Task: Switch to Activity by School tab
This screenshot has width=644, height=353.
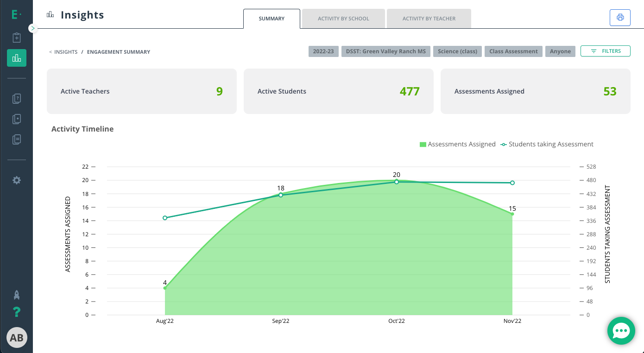Action: pos(343,19)
